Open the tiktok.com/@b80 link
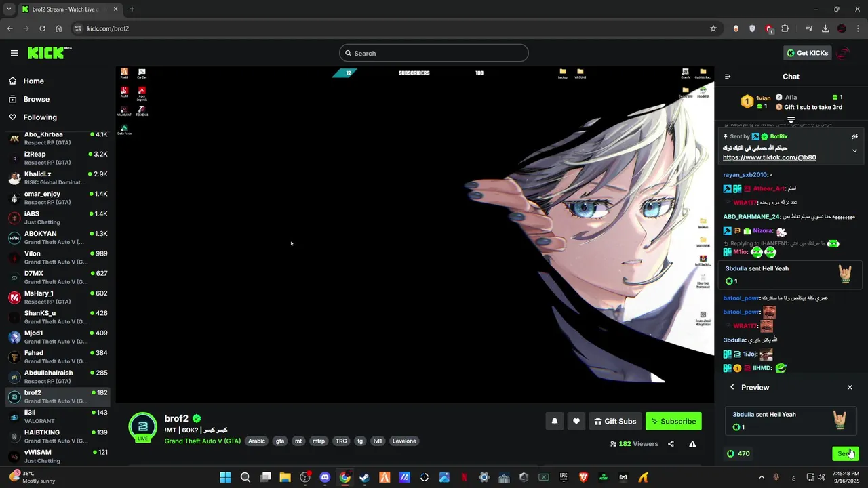This screenshot has height=488, width=868. pyautogui.click(x=769, y=157)
